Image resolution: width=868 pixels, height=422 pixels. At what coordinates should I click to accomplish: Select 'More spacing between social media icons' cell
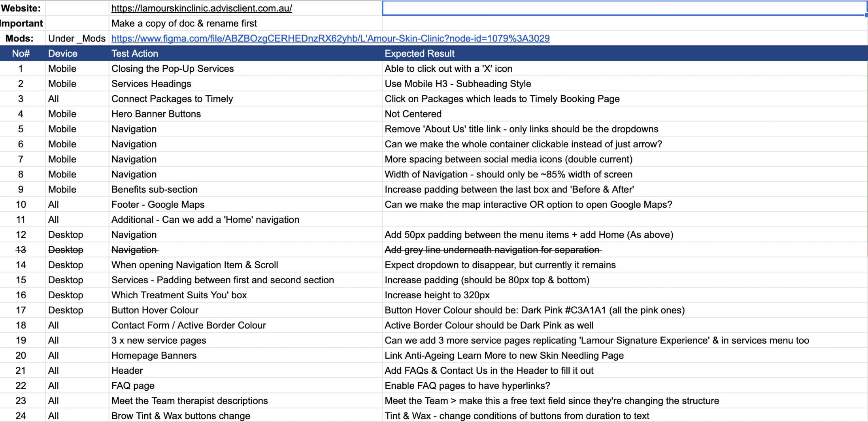coord(625,159)
